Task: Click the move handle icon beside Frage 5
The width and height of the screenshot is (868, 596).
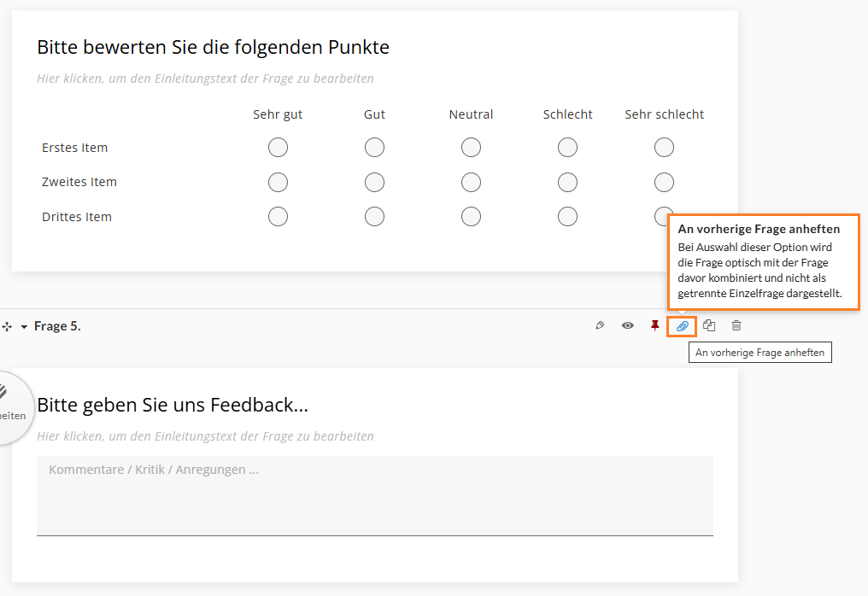Action: tap(7, 326)
